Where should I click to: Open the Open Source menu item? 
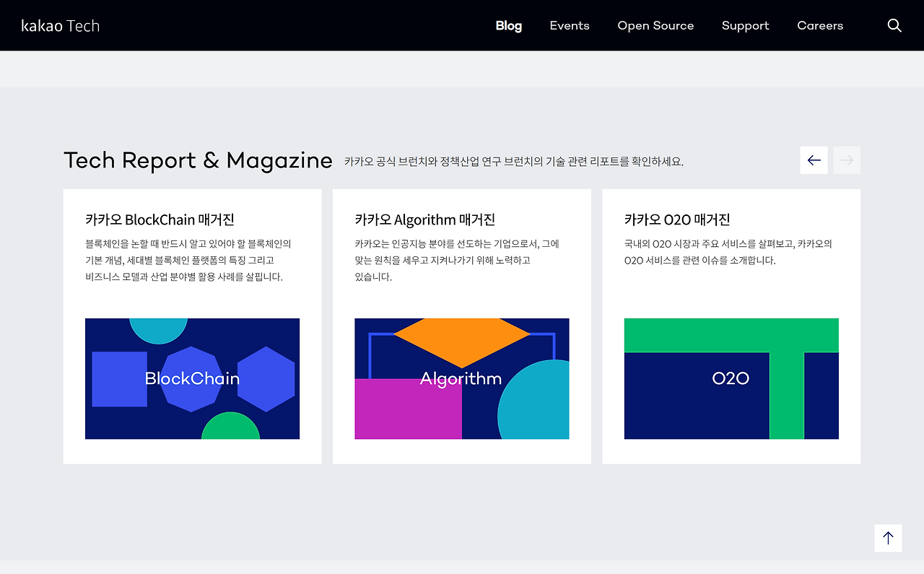tap(655, 25)
